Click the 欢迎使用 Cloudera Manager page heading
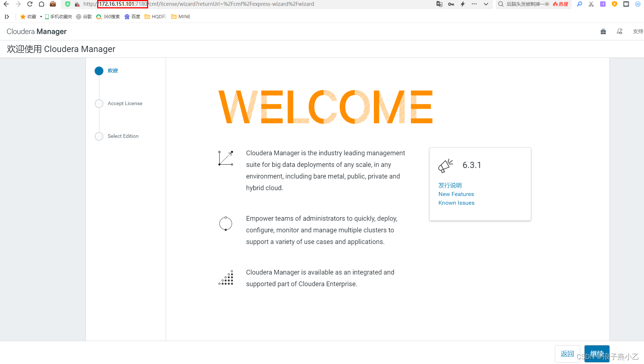The height and width of the screenshot is (364, 644). coord(61,49)
